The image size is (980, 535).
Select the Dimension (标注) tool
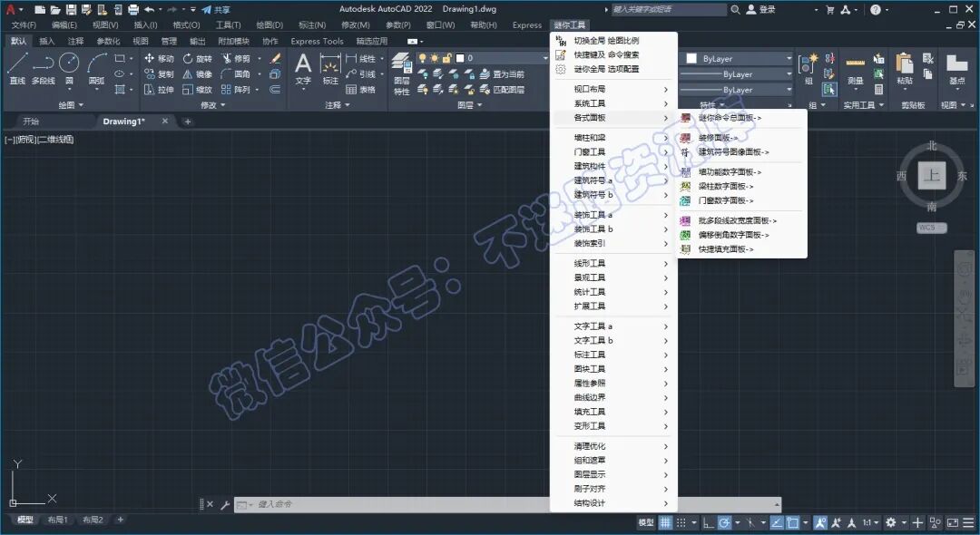click(330, 69)
